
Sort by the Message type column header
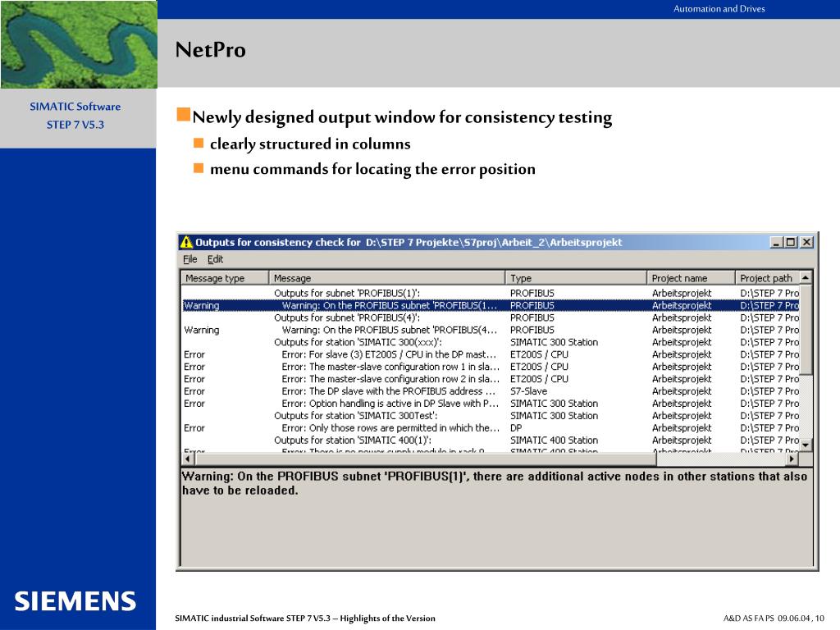(x=225, y=278)
